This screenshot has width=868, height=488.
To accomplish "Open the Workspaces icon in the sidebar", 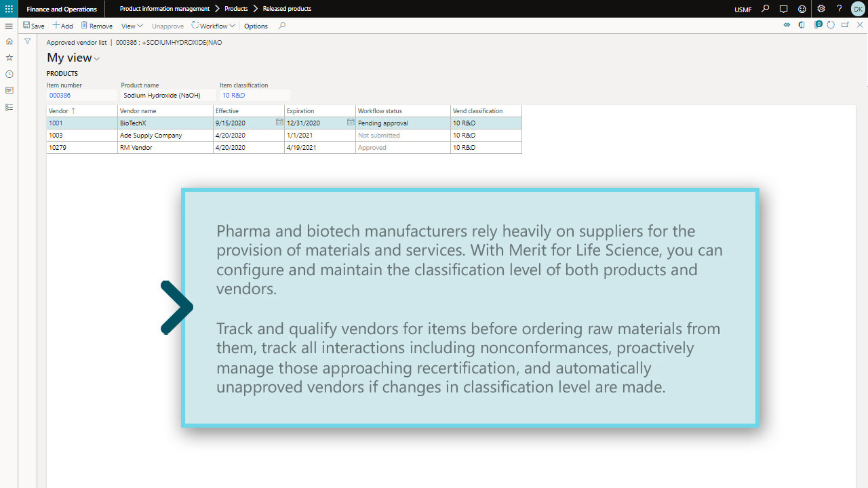I will [x=9, y=91].
